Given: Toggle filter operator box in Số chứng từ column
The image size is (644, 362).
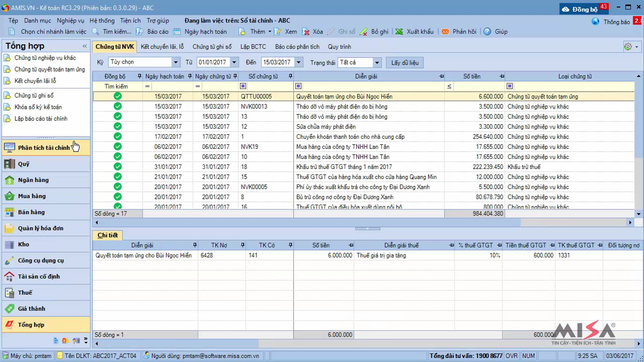Looking at the screenshot, I should coord(243,86).
